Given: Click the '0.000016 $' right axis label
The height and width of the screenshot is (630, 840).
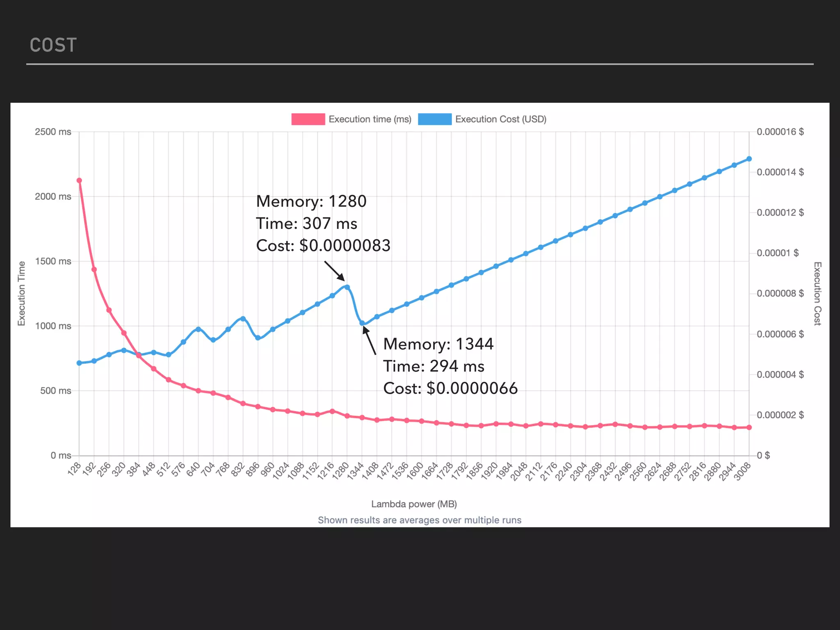Looking at the screenshot, I should coord(780,132).
